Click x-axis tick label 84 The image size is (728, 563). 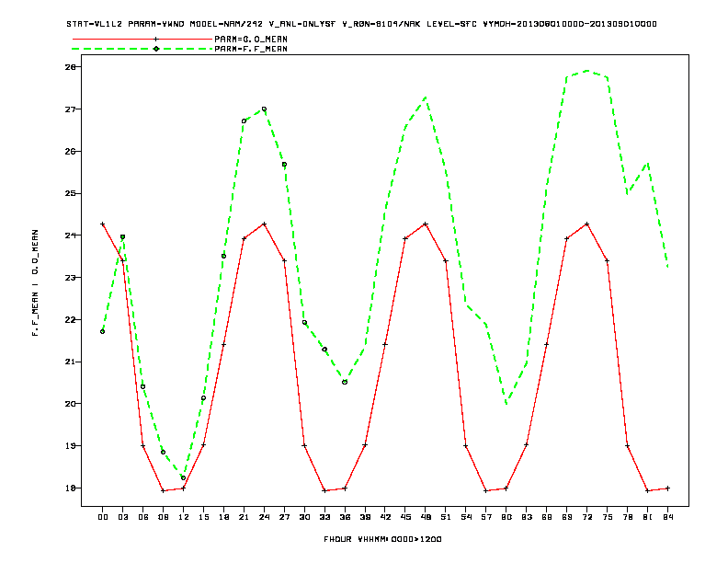(x=667, y=517)
